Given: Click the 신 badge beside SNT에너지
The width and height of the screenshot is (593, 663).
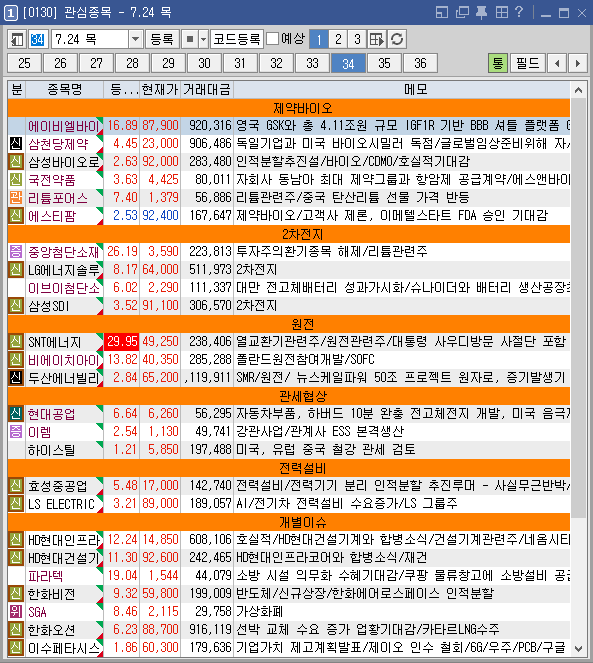Looking at the screenshot, I should click(16, 342).
